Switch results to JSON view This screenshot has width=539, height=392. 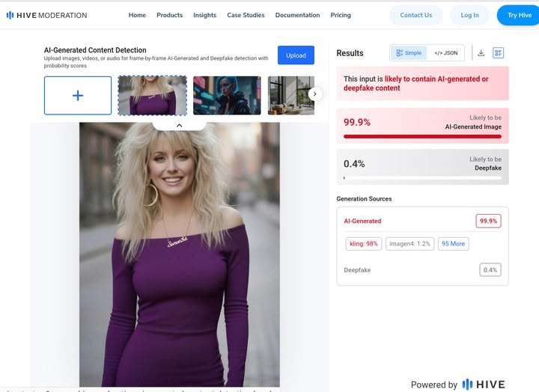[x=446, y=53]
